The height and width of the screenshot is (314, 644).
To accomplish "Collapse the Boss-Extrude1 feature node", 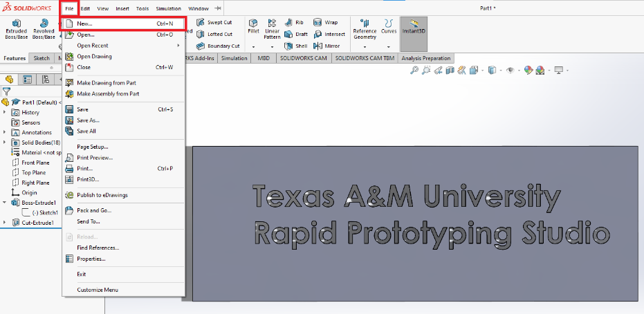I will tap(6, 203).
